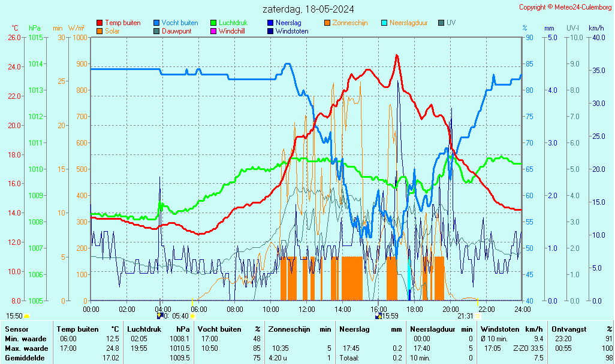Click the blue Vocht buiten legend square

tap(156, 23)
